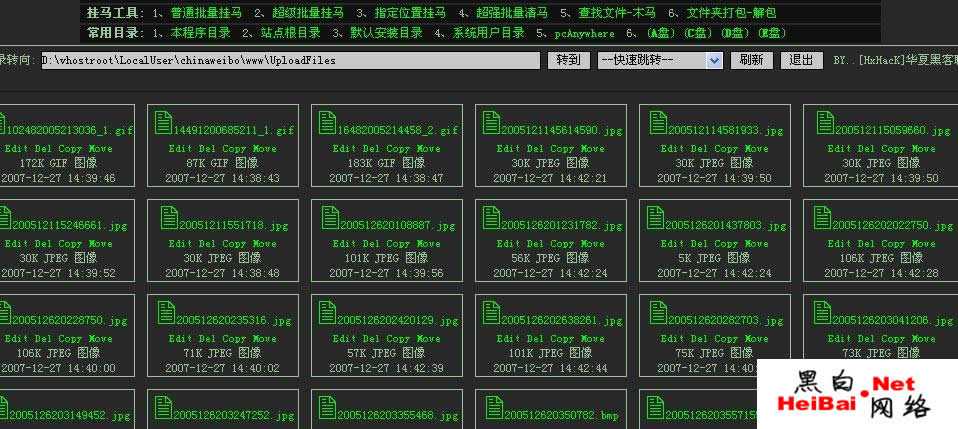The width and height of the screenshot is (958, 429).
Task: Open the 快速跳转 quick jump dropdown
Action: [660, 60]
